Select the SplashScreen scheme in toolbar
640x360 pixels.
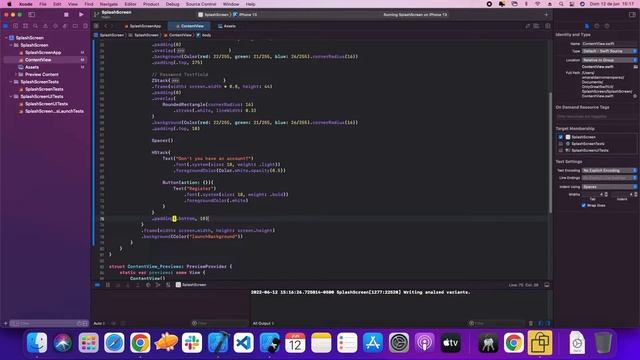[213, 15]
